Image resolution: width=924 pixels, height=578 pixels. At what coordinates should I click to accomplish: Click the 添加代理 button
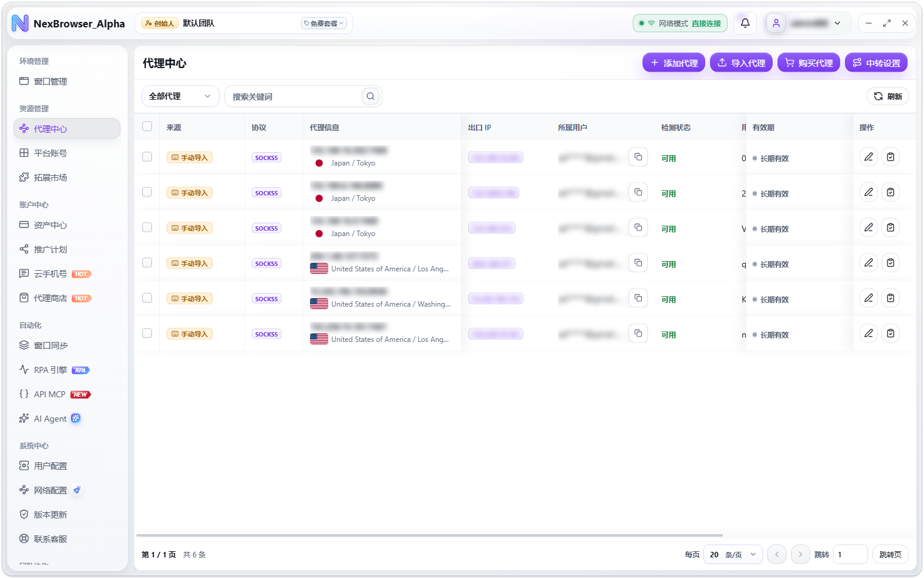click(674, 63)
